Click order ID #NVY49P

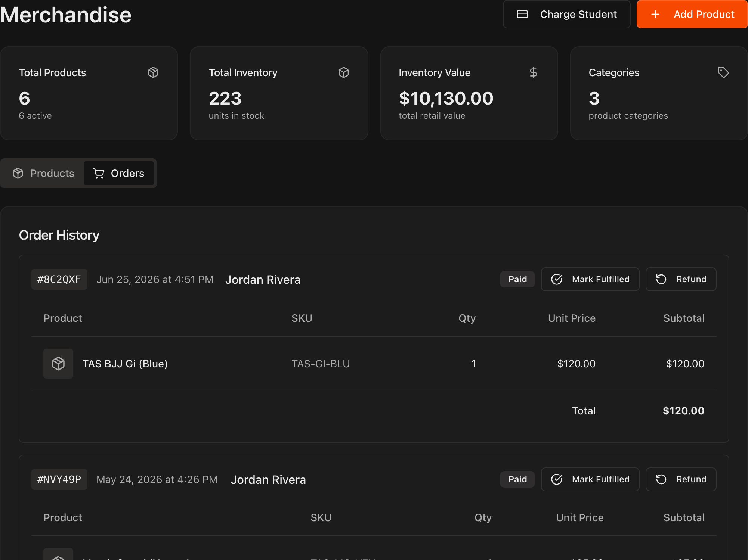click(x=59, y=479)
